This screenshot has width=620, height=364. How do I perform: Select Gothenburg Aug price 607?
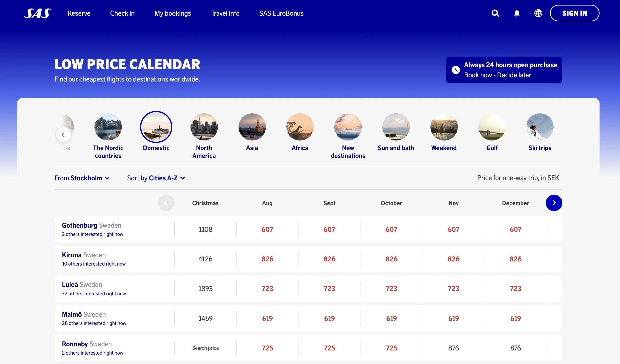coord(267,229)
